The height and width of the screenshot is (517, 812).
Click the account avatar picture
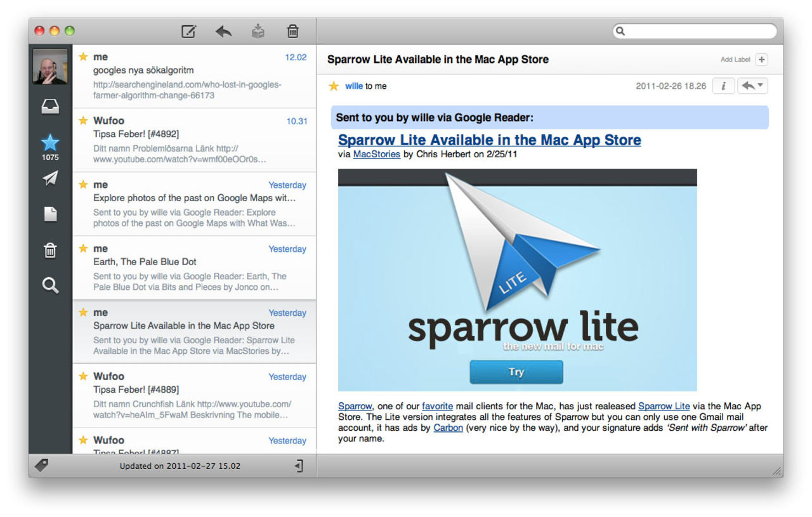click(50, 65)
